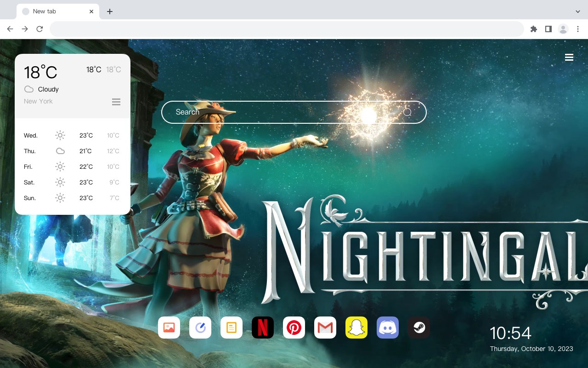The height and width of the screenshot is (368, 588).
Task: Click the Wed. forecast day label
Action: (x=31, y=135)
